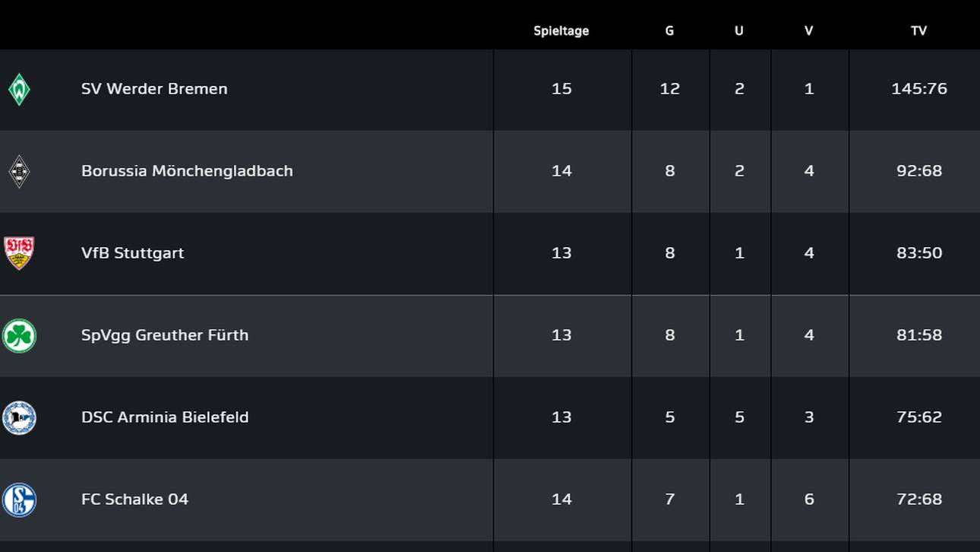
Task: Click Schalke 04's 72:68 goal ratio cell
Action: coord(919,500)
